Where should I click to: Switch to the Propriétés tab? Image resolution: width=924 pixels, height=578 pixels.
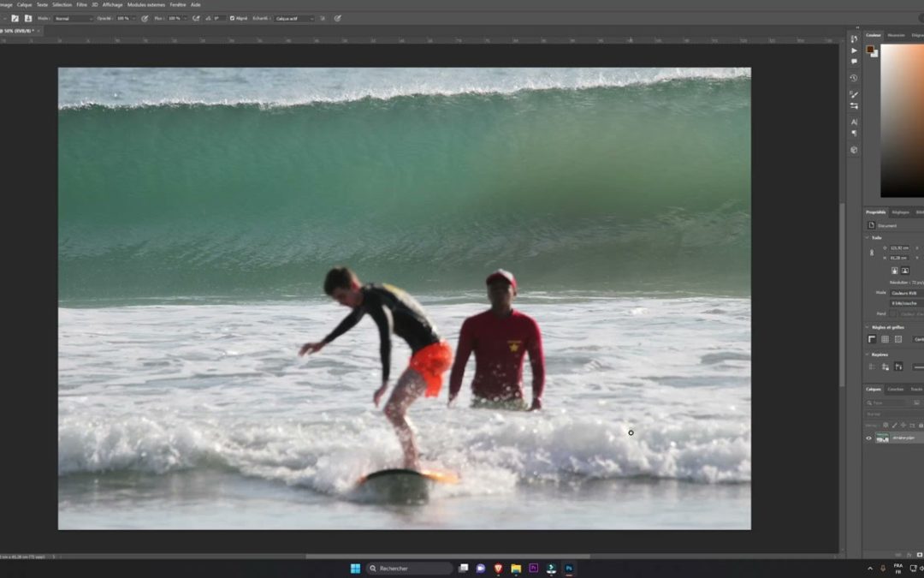tap(876, 212)
